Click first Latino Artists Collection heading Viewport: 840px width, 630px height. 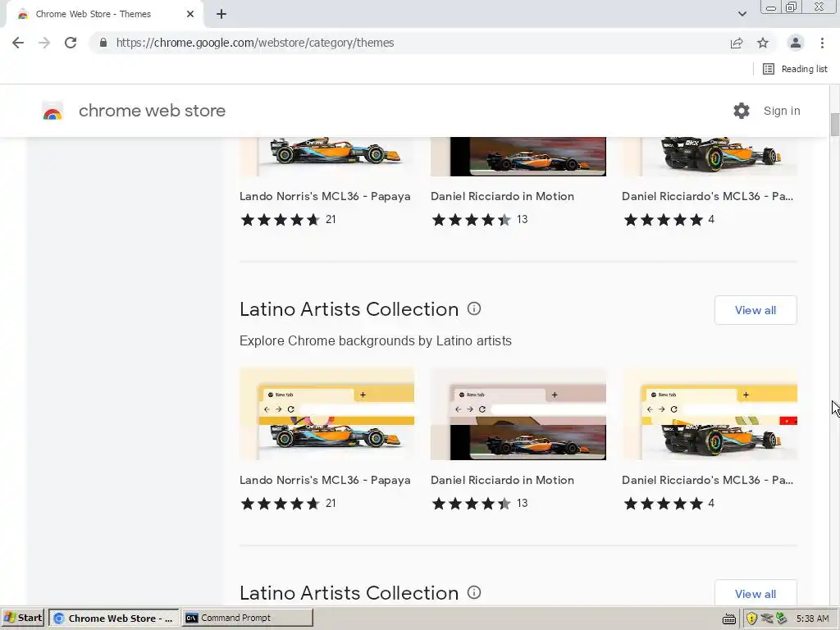[x=349, y=309]
